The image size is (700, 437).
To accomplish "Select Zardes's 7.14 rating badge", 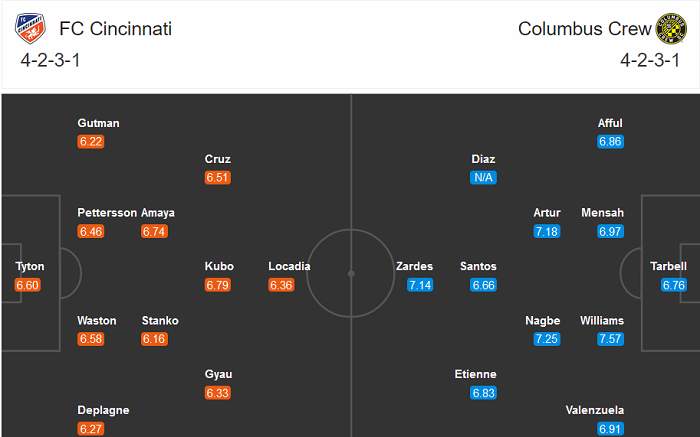I will tap(421, 286).
